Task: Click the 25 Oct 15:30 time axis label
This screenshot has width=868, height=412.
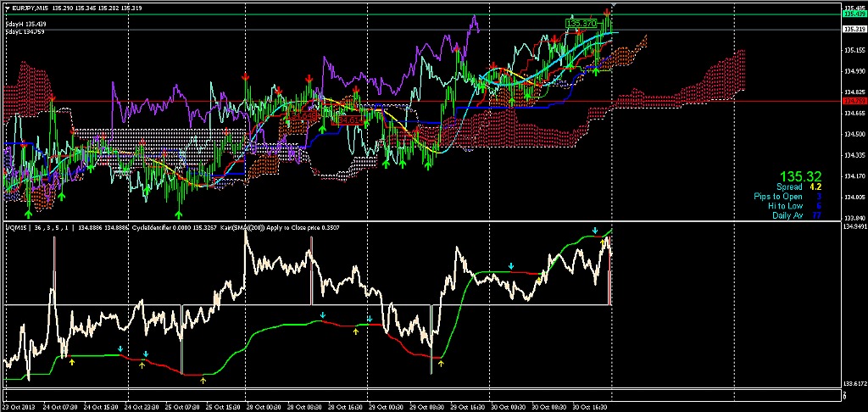Action: point(223,406)
